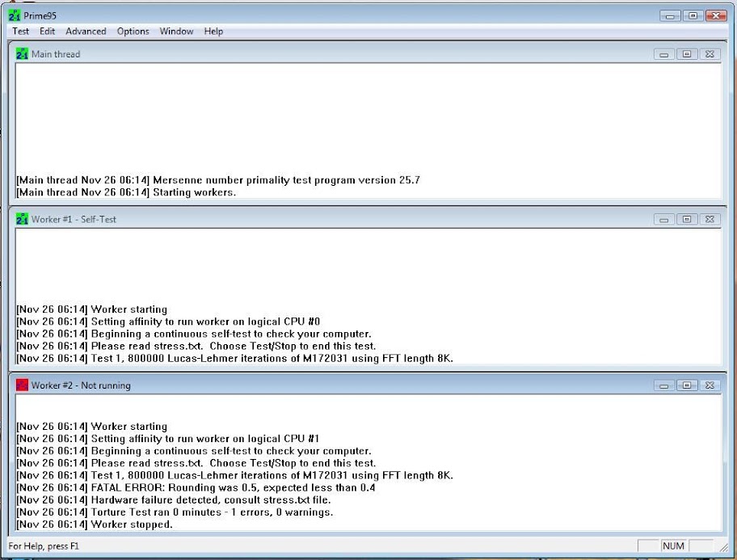Viewport: 737px width, 560px height.
Task: Click the Worker #1 - Self-Test title
Action: click(74, 219)
